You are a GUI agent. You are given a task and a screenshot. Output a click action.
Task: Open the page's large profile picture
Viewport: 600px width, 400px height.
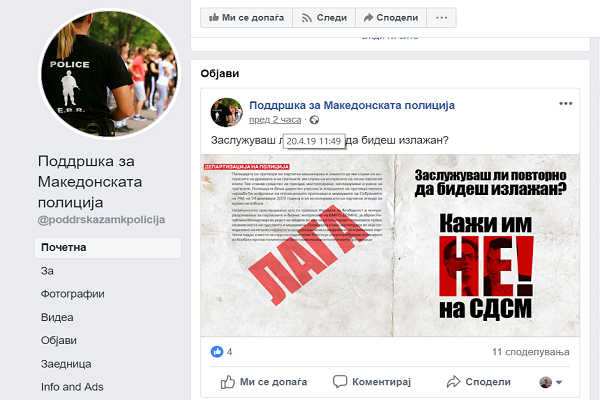point(110,73)
